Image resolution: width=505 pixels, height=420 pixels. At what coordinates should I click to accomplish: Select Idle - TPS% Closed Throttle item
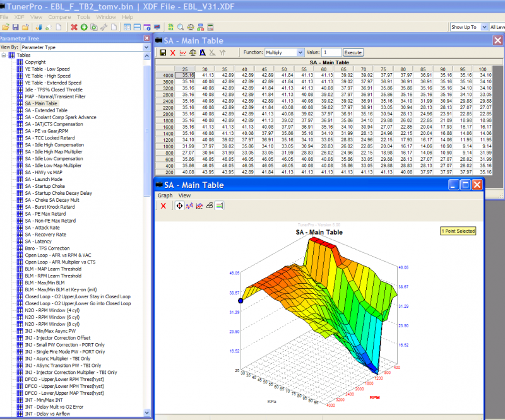point(54,90)
